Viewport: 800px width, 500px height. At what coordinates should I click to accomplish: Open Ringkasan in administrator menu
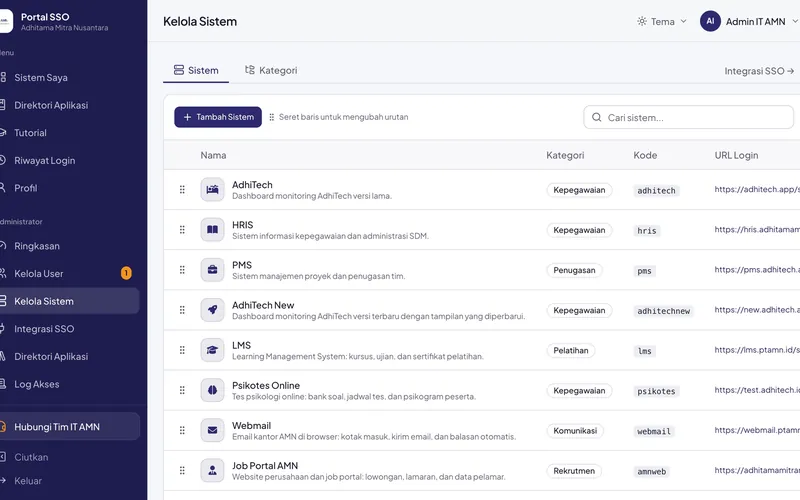pos(69,246)
